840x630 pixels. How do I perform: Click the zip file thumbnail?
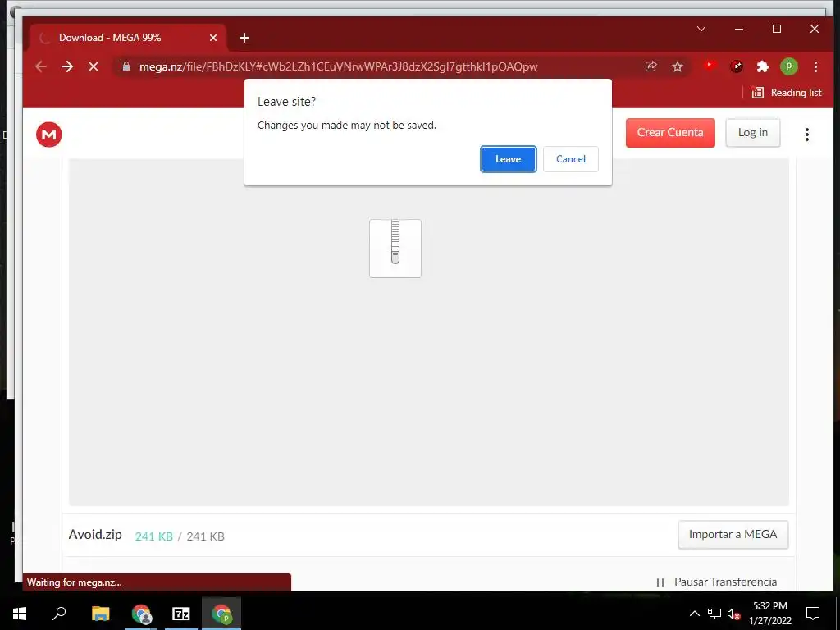[x=395, y=248]
